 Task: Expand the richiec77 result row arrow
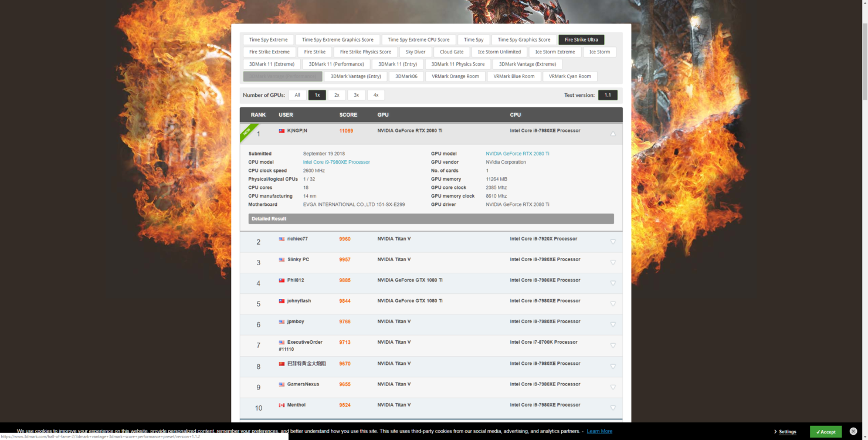613,242
